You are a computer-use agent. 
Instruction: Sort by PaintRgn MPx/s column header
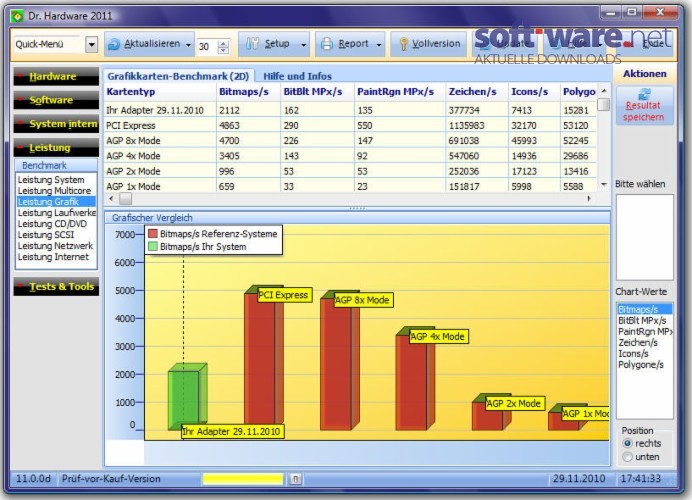click(399, 92)
